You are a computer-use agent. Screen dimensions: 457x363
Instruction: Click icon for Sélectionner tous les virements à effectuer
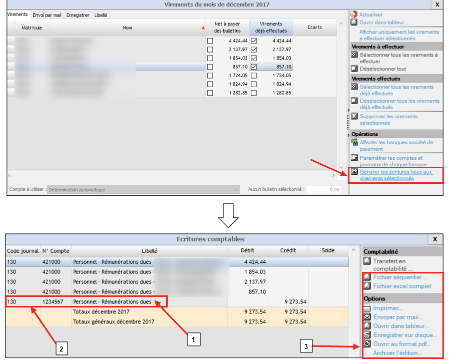coord(355,54)
